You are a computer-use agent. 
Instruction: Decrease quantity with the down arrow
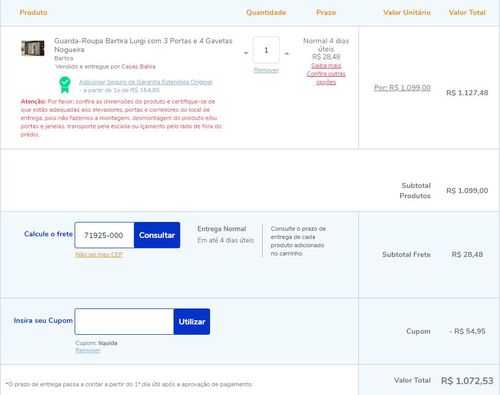click(246, 53)
